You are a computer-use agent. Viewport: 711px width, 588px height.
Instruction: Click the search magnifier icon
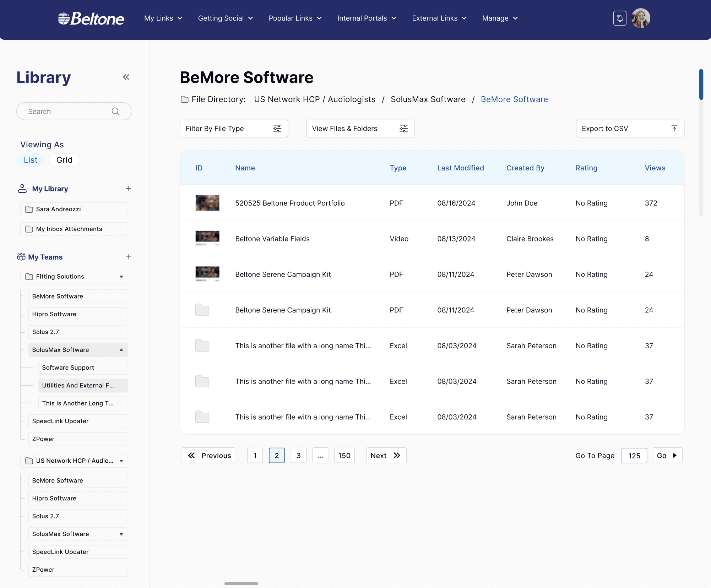click(115, 111)
